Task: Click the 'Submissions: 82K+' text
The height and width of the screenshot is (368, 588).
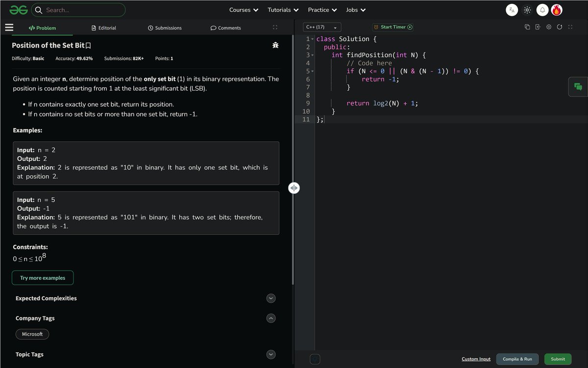Action: pyautogui.click(x=124, y=58)
